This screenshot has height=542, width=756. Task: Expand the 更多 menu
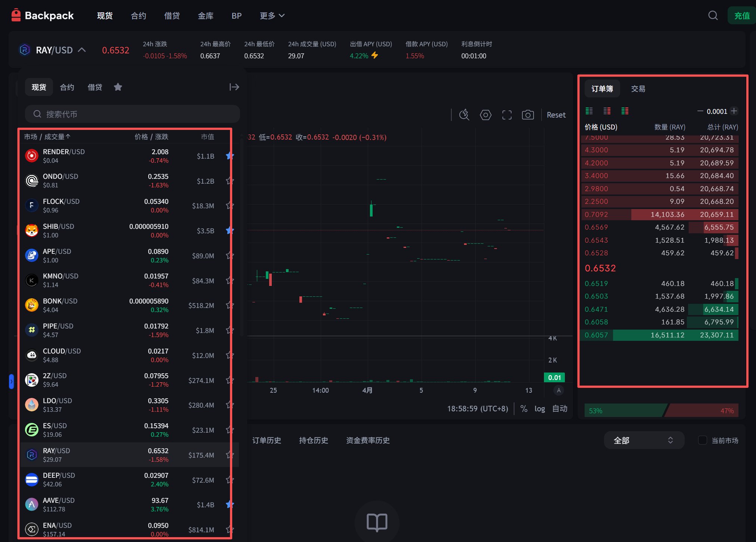(x=272, y=16)
